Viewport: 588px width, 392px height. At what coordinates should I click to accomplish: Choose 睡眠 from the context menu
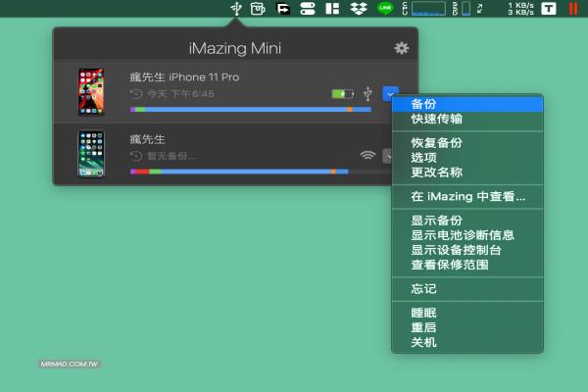click(467, 313)
